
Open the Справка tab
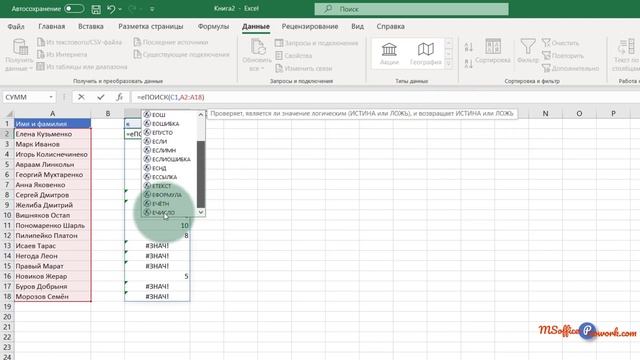391,27
